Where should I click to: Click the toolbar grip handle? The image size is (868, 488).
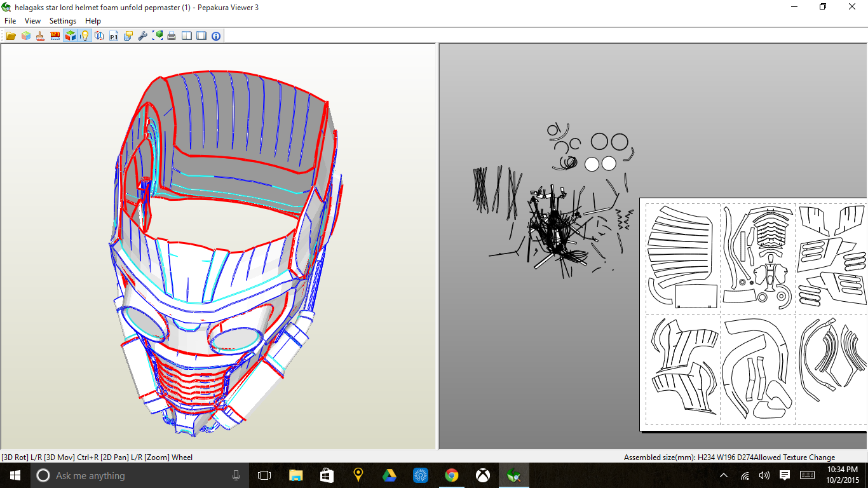pos(3,36)
